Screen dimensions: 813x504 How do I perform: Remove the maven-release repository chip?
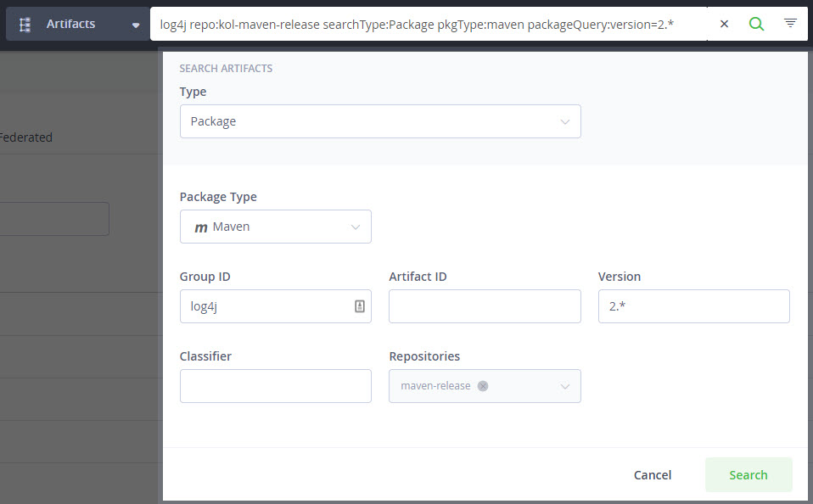[483, 386]
